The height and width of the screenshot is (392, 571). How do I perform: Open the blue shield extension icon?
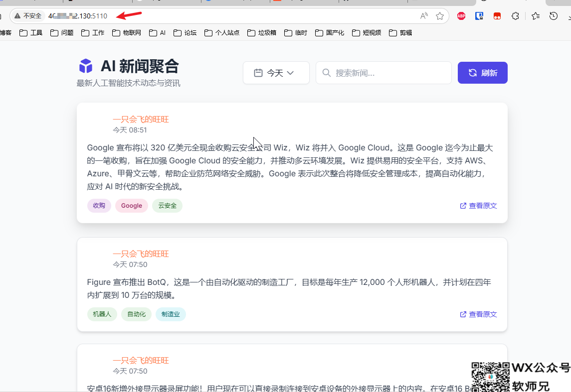(x=479, y=16)
